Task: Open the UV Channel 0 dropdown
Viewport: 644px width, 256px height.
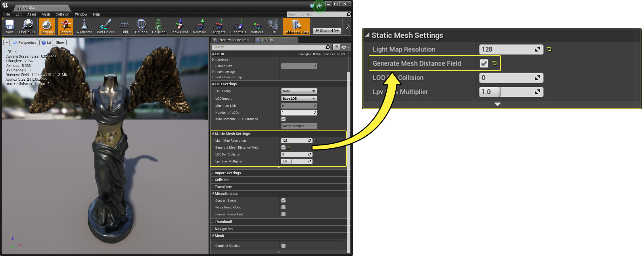Action: pos(327,31)
